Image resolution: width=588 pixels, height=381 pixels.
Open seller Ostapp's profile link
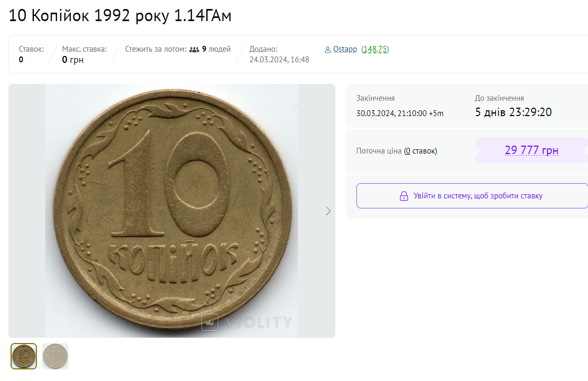pos(345,49)
